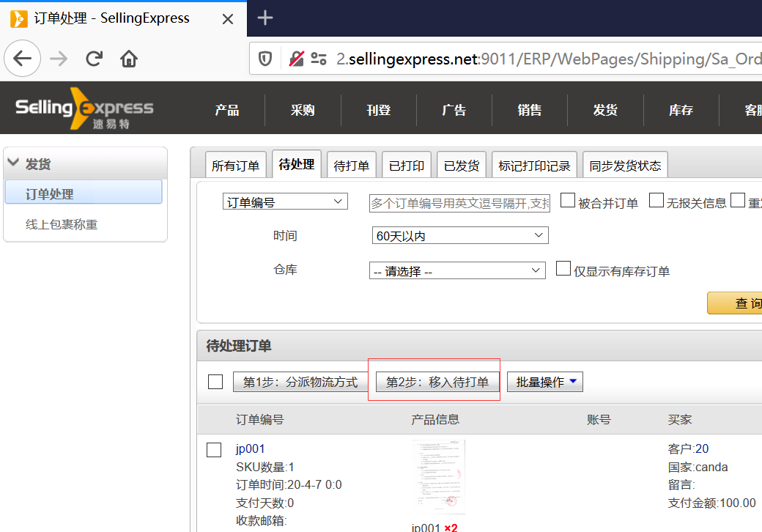Open the 时间 60天以内 dropdown
Screen dimensions: 762x532
point(459,236)
